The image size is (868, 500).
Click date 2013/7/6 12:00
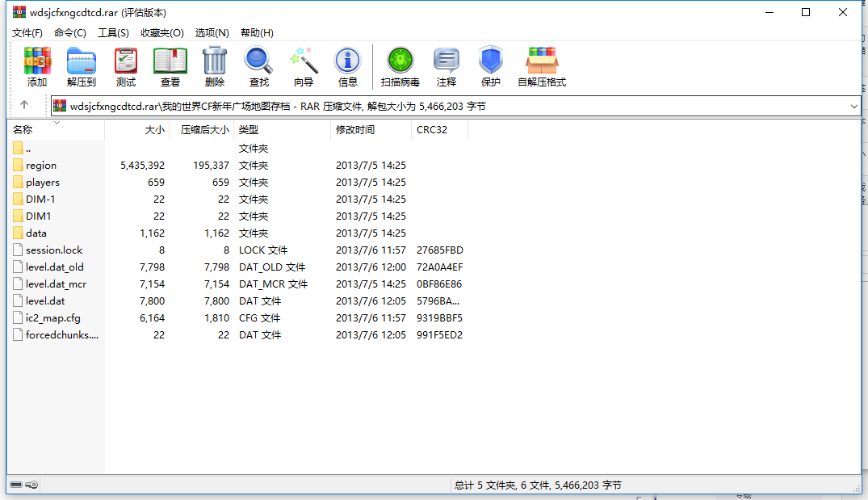pyautogui.click(x=371, y=267)
